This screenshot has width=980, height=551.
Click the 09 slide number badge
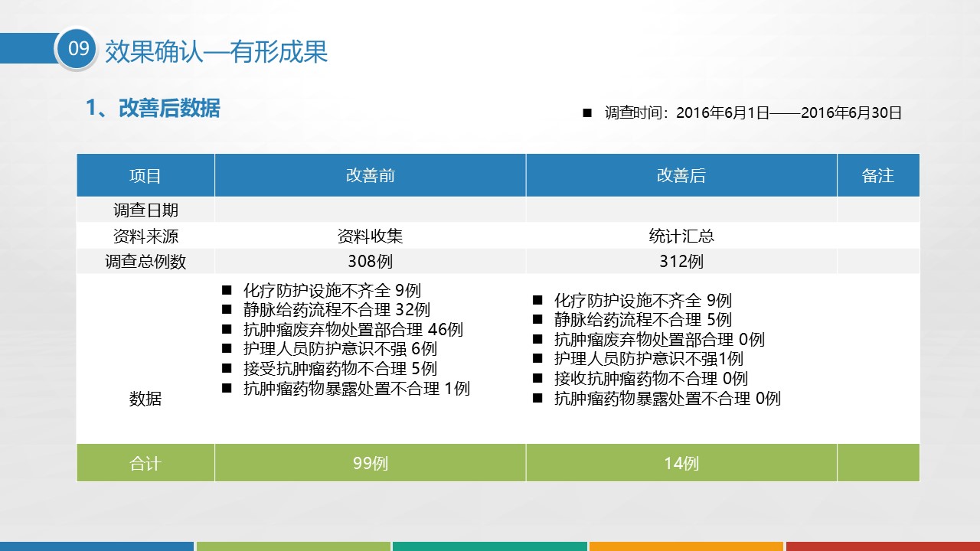click(78, 49)
